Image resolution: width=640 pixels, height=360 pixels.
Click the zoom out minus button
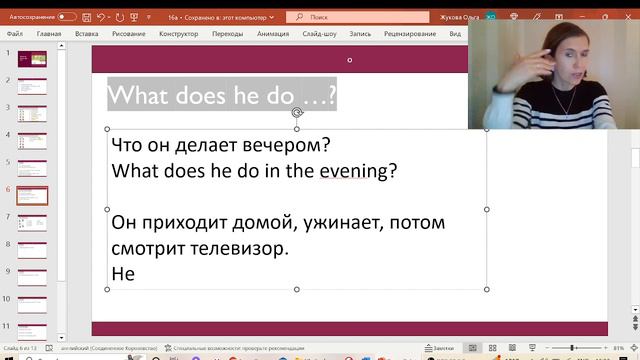(547, 348)
